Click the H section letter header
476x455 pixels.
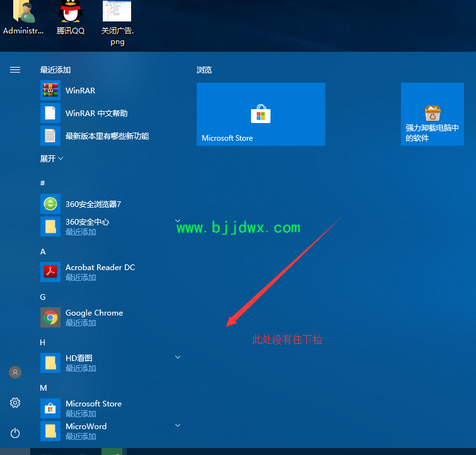click(43, 343)
